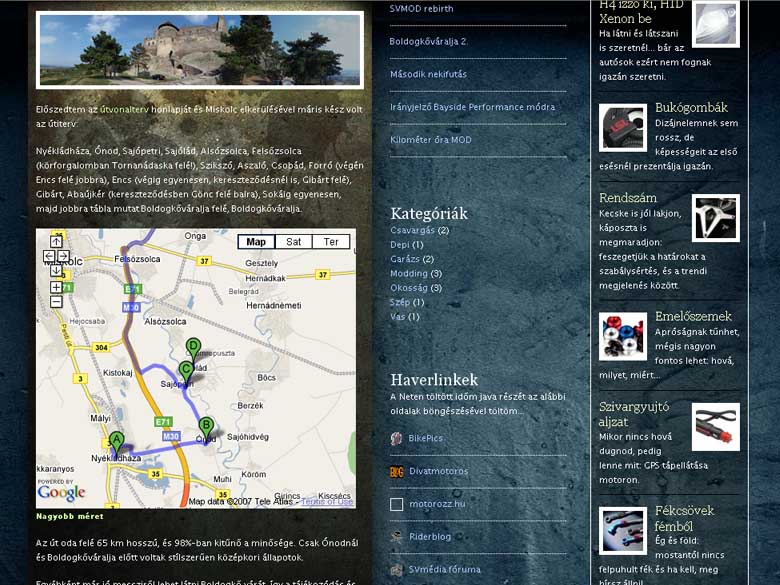Select green route marker A on map
The height and width of the screenshot is (585, 780).
click(116, 440)
